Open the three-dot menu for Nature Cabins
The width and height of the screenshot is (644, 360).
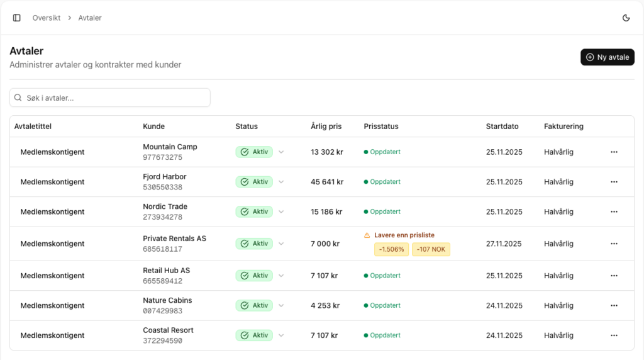[x=614, y=306]
